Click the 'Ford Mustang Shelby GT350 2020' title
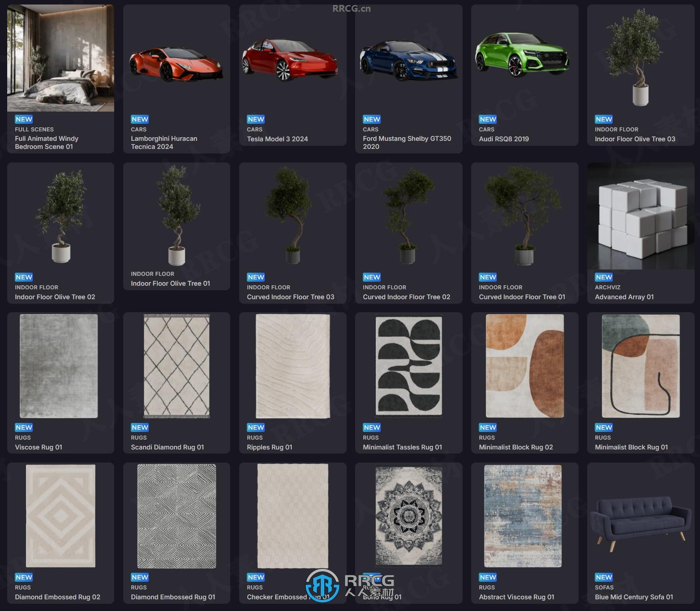The width and height of the screenshot is (700, 611). click(x=407, y=143)
